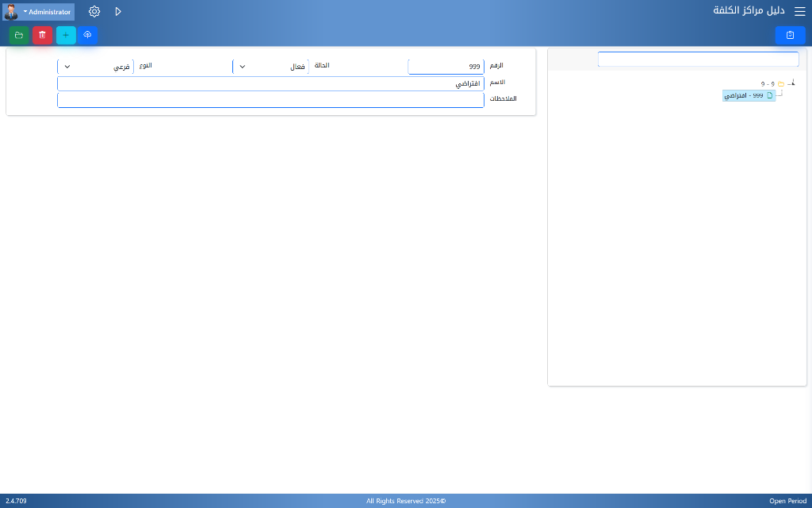
Task: Click the tree search box
Action: coord(698,60)
